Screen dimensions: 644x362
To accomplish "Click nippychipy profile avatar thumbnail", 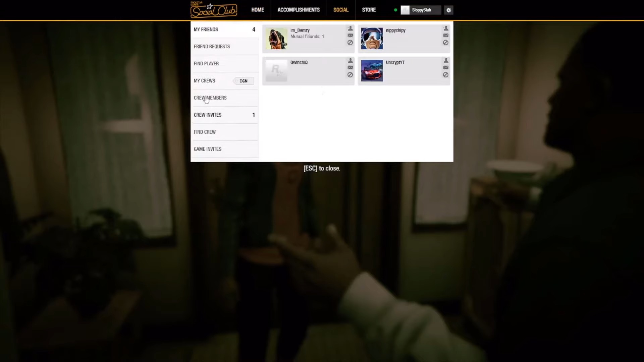I will (372, 38).
